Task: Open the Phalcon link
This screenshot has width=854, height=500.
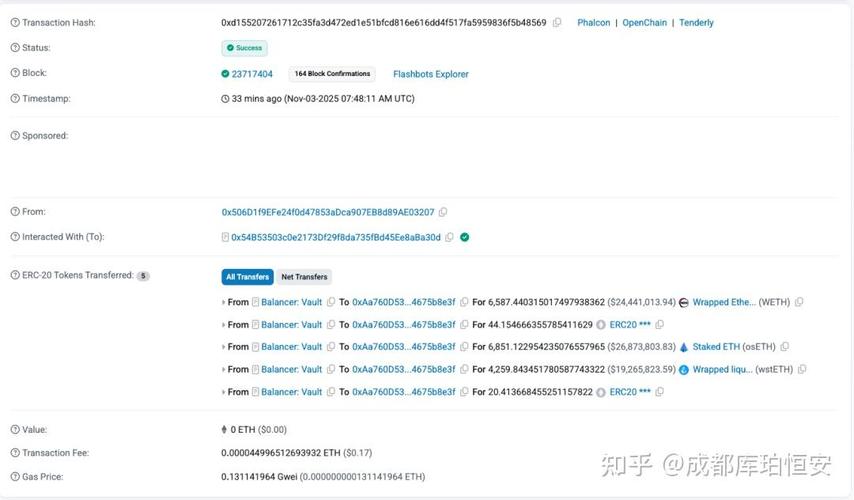Action: tap(593, 22)
